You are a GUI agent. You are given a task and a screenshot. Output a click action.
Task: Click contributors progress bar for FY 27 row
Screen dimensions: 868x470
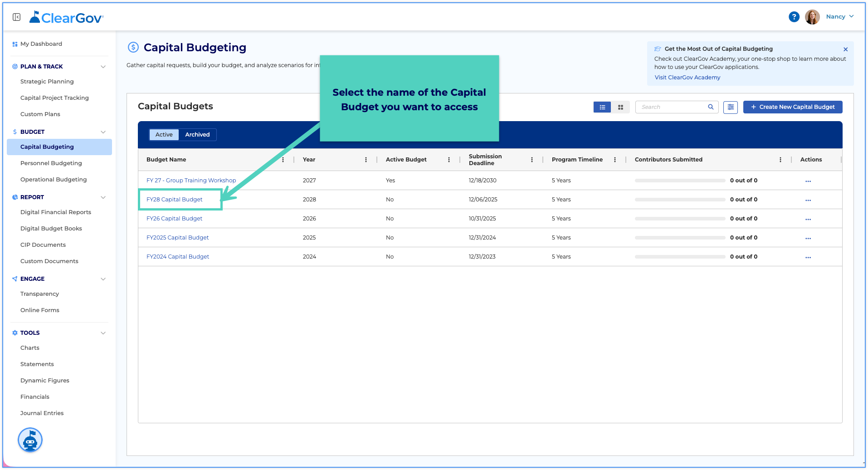pos(680,181)
